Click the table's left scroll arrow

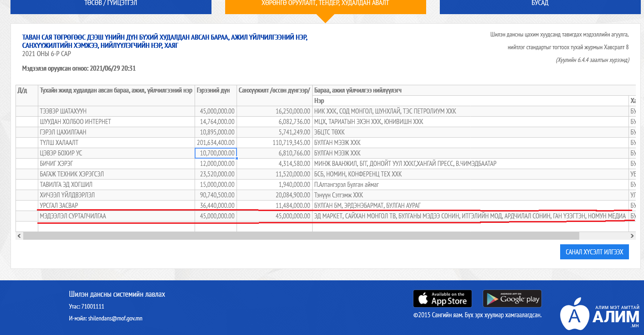click(x=19, y=236)
